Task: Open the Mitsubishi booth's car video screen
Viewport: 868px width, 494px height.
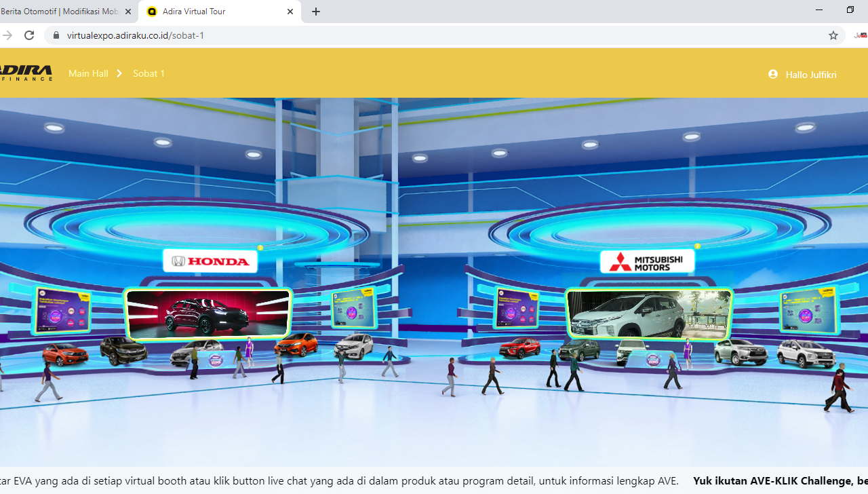Action: point(649,313)
